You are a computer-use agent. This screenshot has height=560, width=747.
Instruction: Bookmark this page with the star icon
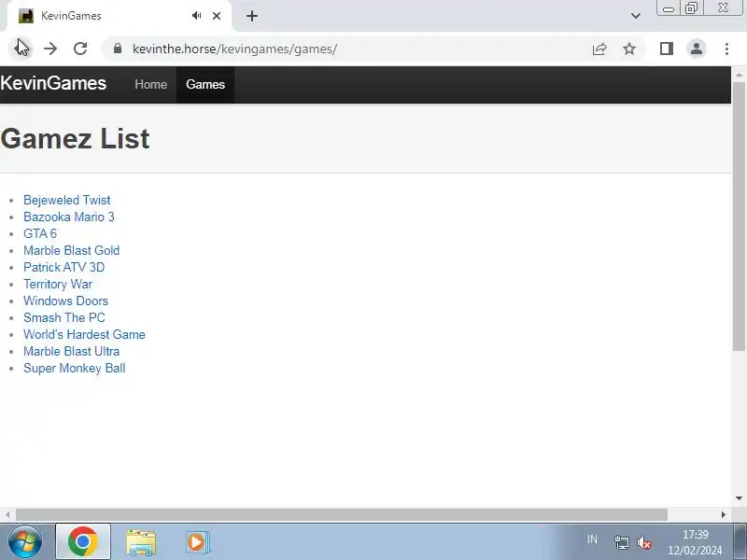pos(629,49)
